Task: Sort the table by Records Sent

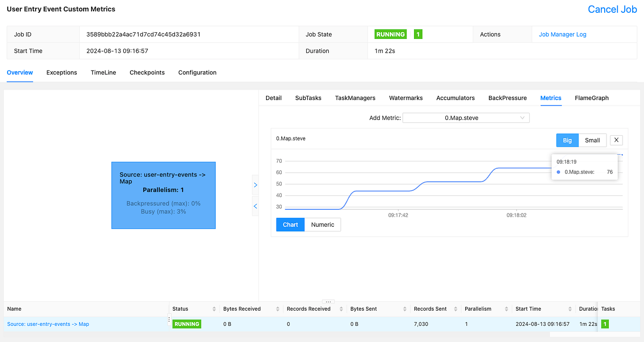Action: tap(457, 309)
